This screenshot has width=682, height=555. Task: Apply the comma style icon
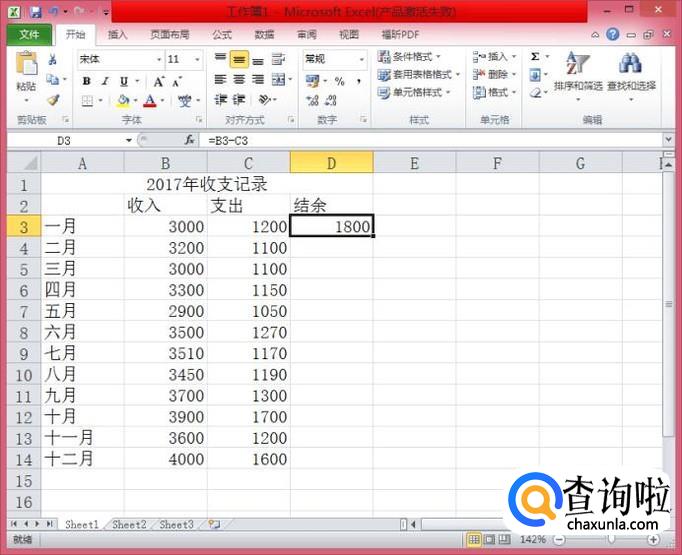coord(359,81)
